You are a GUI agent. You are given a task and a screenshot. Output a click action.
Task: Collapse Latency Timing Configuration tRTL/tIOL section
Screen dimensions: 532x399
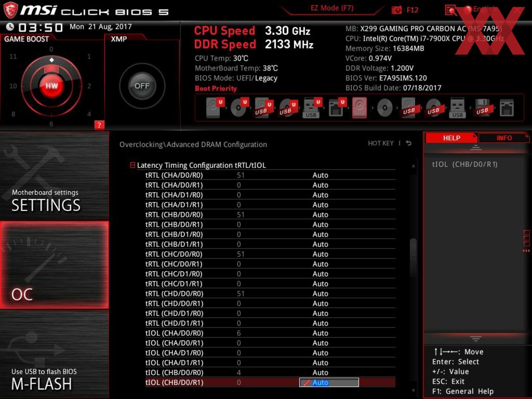pos(133,165)
